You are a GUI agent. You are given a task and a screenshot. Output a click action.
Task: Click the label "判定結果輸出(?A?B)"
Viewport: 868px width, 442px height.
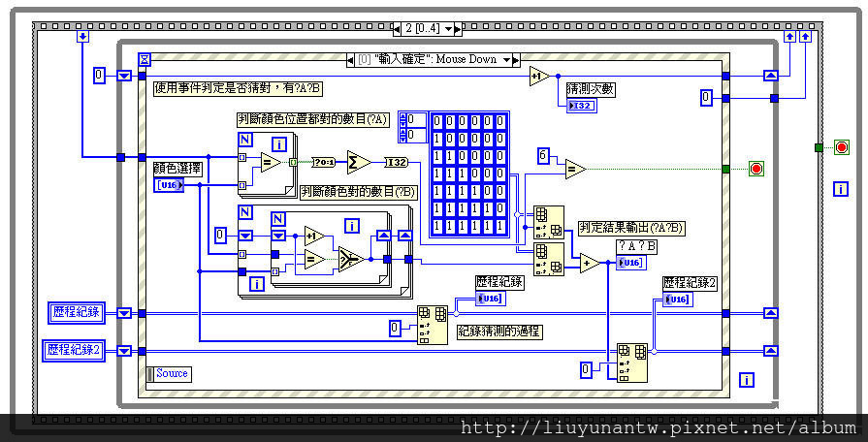coord(631,228)
